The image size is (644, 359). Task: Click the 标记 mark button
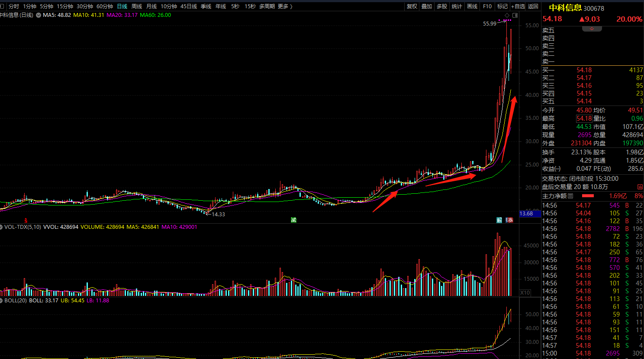[502, 6]
